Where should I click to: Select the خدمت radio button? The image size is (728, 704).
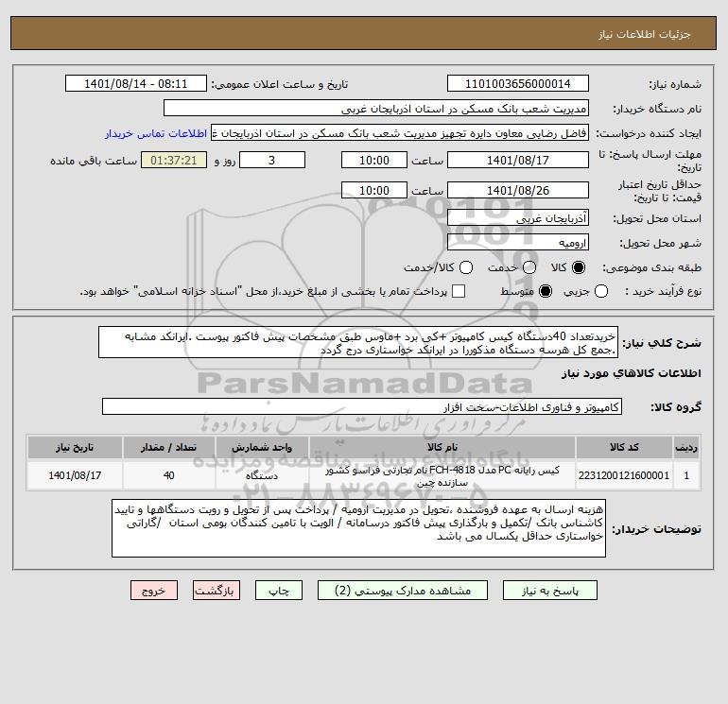(x=529, y=267)
